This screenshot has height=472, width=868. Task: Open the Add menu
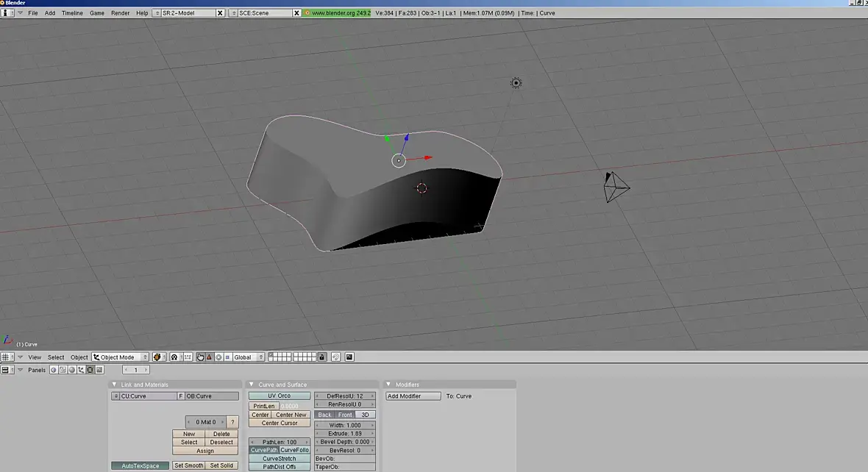click(50, 13)
